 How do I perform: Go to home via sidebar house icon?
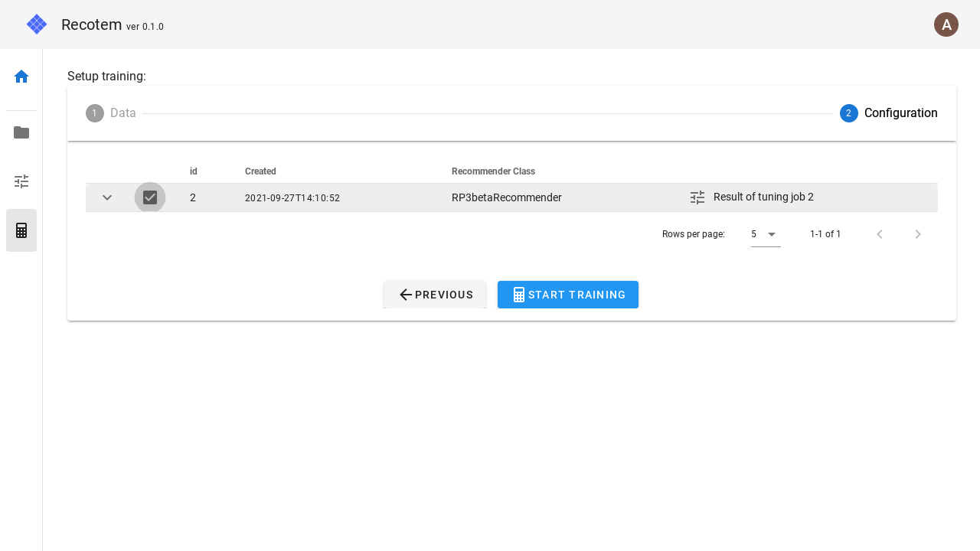pos(21,77)
